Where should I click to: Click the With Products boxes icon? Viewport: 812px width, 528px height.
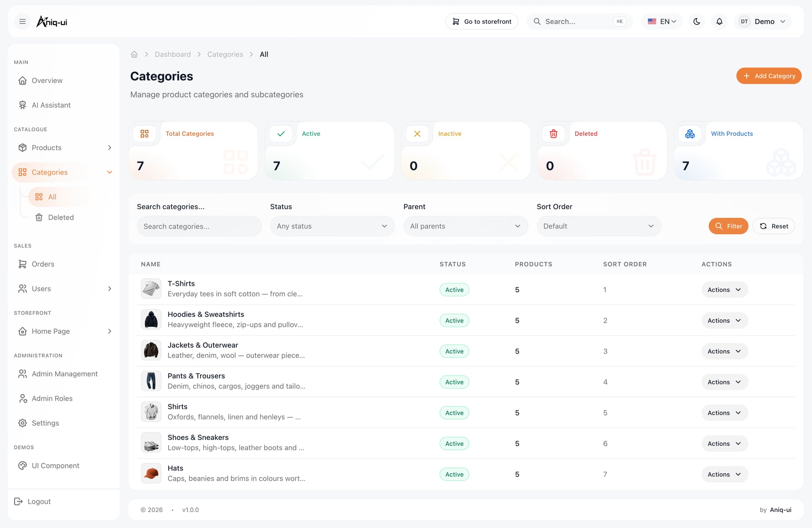(690, 134)
